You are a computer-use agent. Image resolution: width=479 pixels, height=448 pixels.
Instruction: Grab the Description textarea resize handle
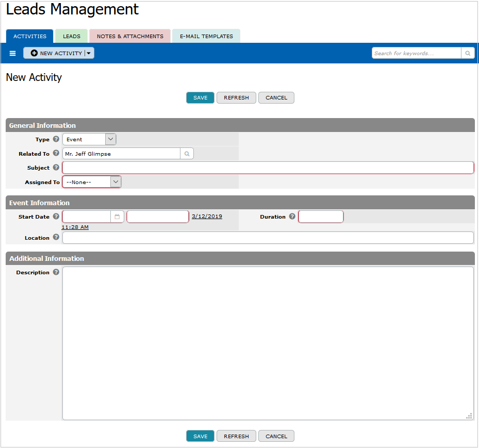tap(469, 416)
